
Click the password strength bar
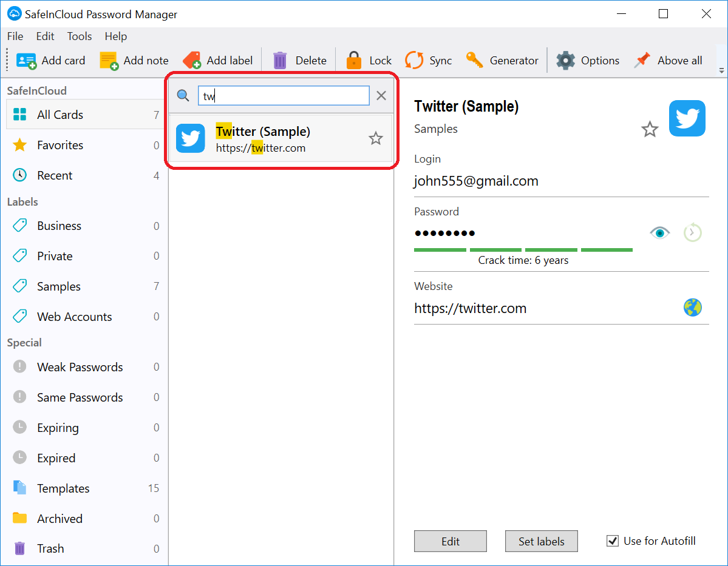click(523, 250)
